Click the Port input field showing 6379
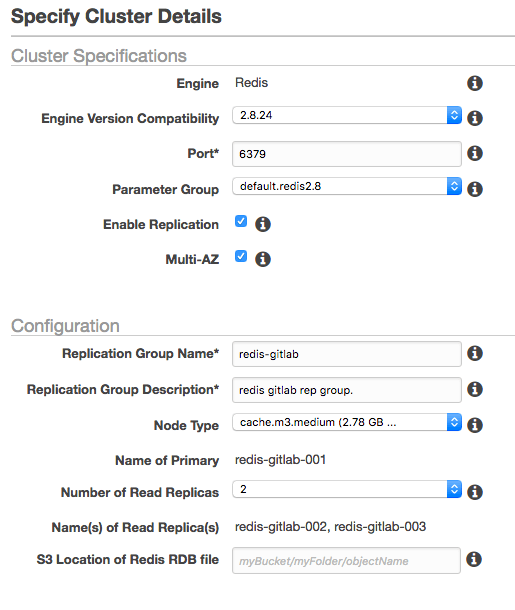This screenshot has width=515, height=610. pyautogui.click(x=347, y=154)
